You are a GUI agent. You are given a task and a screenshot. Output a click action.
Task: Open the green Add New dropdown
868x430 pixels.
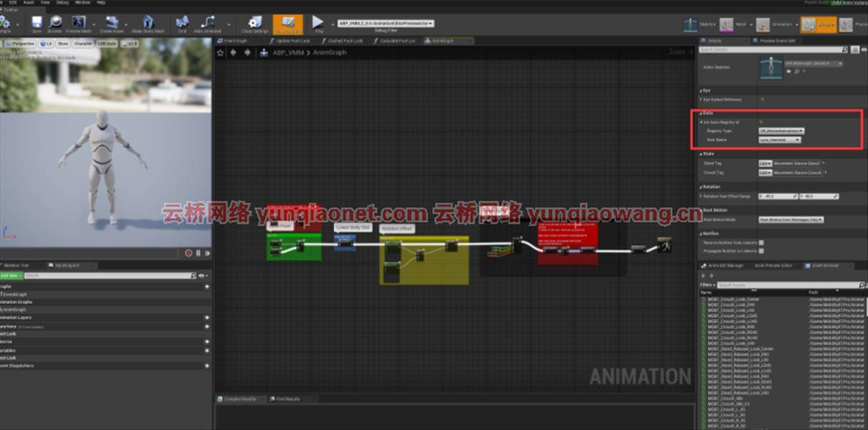(10, 275)
